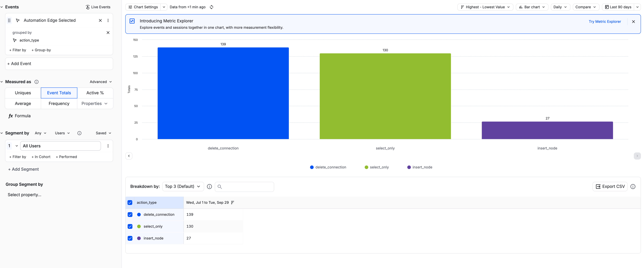
Task: Toggle the action_type header checkbox
Action: [130, 203]
